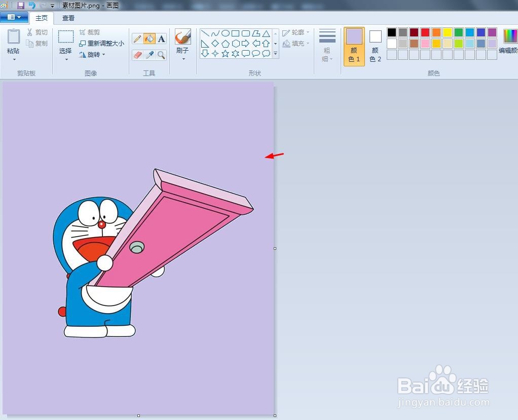Screen dimensions: 518x420
Task: Choose the red color swatch
Action: point(425,32)
